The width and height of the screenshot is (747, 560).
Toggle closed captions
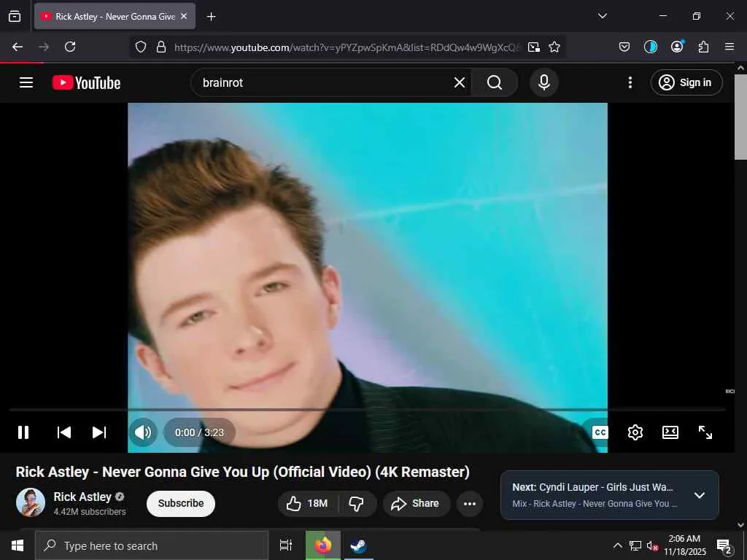click(x=600, y=432)
